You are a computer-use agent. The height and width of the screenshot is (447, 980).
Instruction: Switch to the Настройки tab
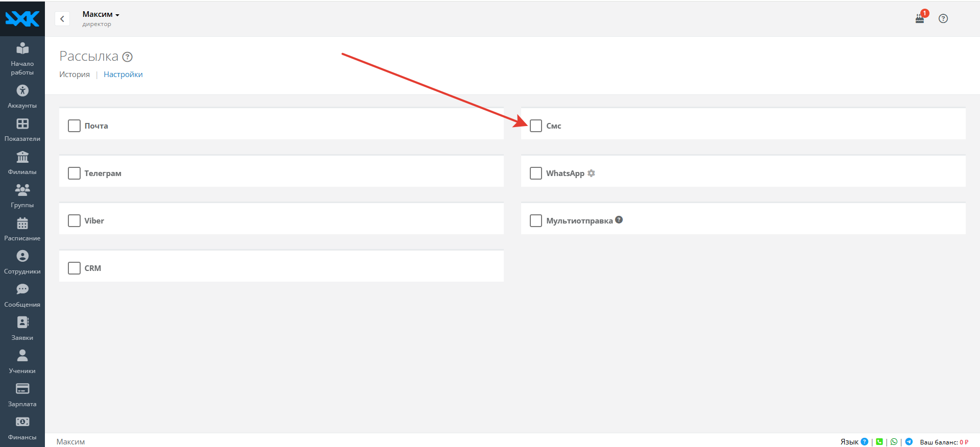[x=123, y=74]
